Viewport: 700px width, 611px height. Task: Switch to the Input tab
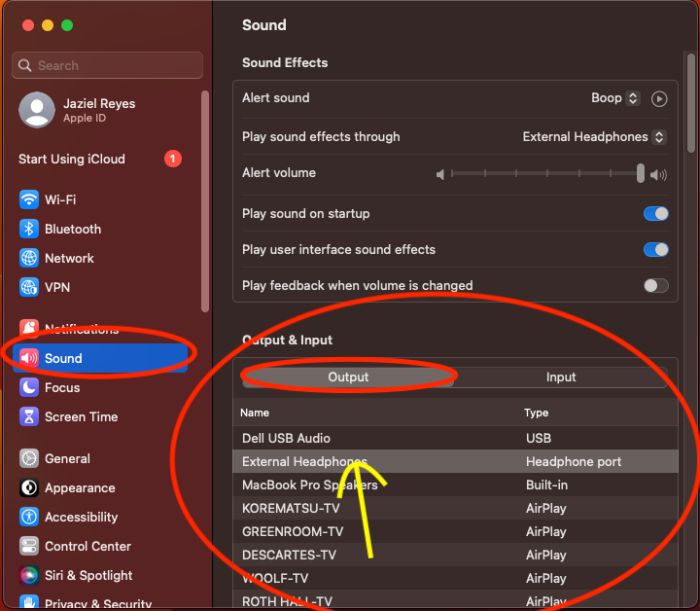click(x=561, y=377)
